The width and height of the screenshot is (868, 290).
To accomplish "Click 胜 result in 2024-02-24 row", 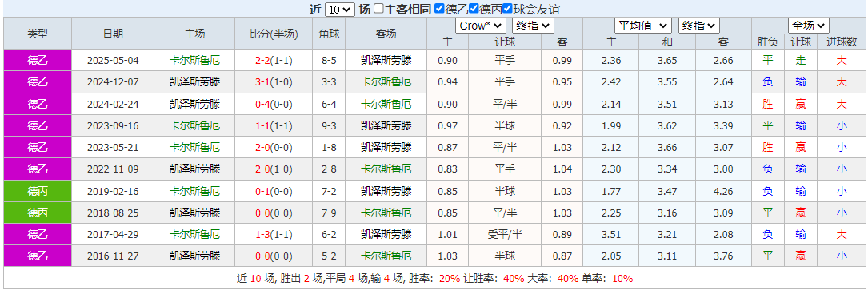I will pos(767,104).
